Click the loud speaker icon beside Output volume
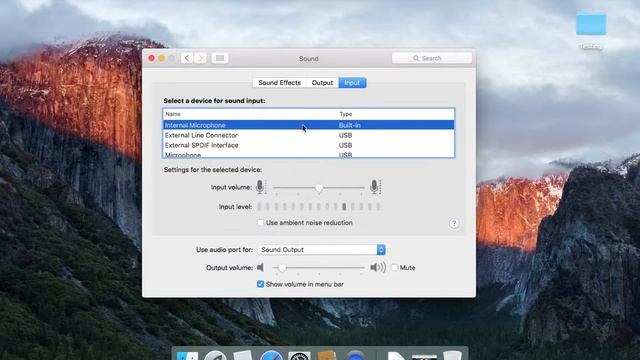 (x=378, y=268)
